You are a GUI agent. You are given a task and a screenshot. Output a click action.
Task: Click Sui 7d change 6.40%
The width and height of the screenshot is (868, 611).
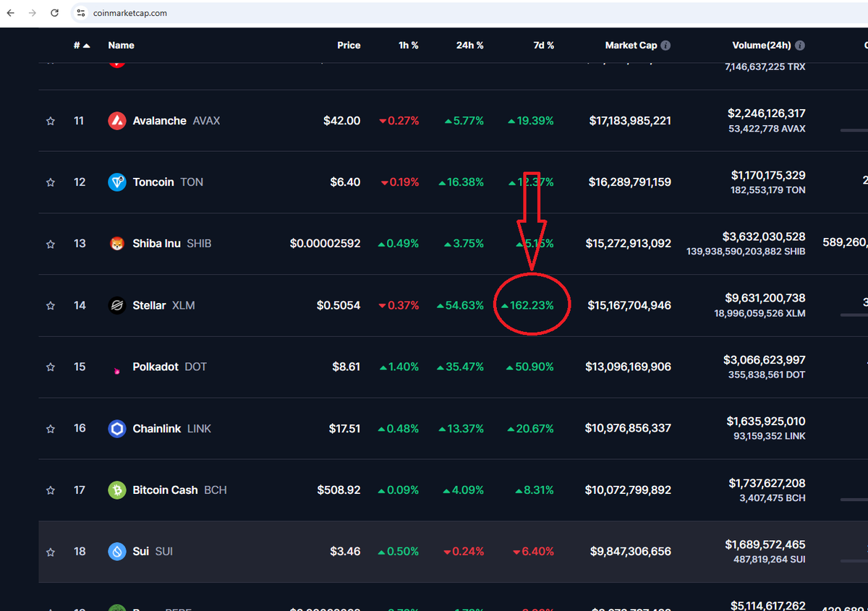[x=533, y=552]
